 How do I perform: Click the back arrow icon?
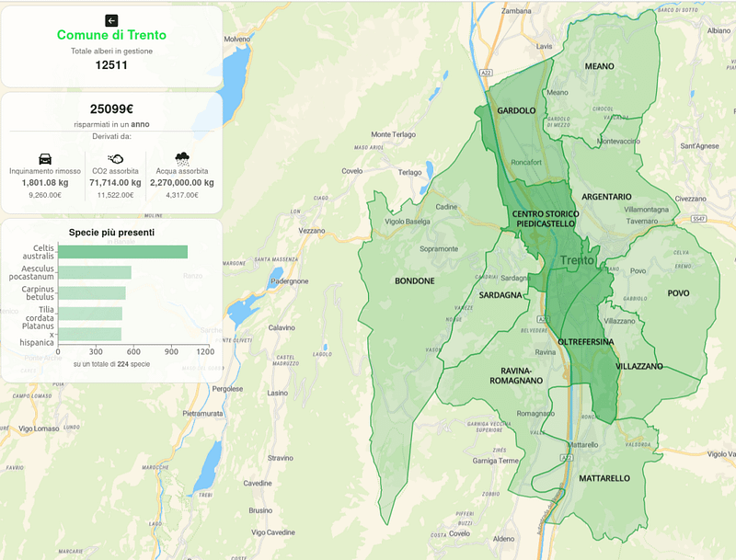(x=111, y=20)
